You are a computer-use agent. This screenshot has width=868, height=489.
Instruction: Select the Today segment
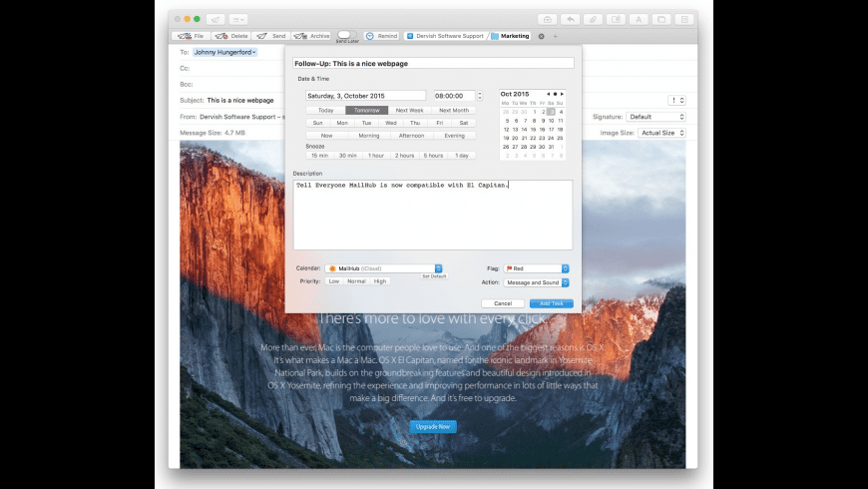click(x=325, y=110)
